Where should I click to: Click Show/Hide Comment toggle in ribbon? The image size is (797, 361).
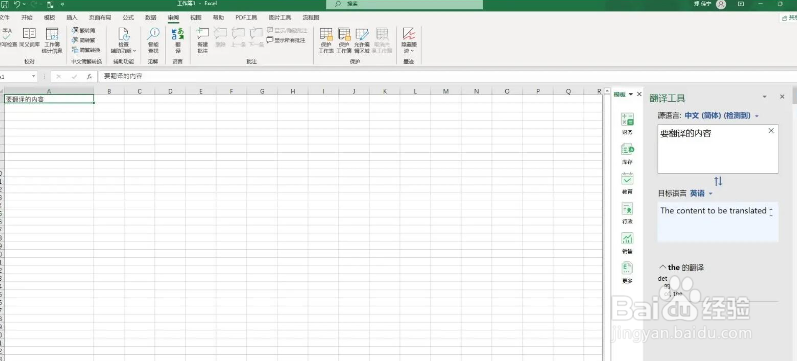pyautogui.click(x=288, y=31)
